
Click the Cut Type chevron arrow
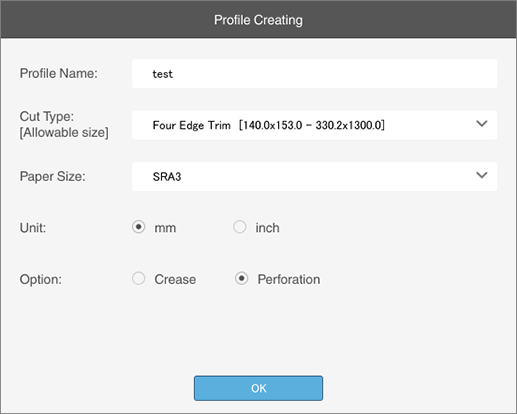point(482,124)
